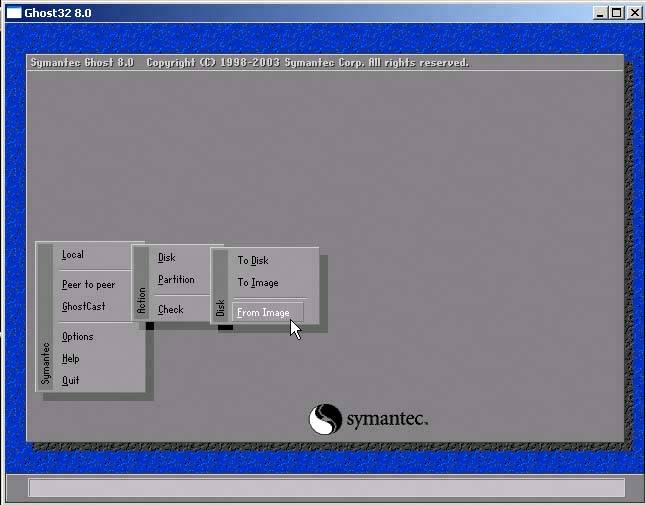The height and width of the screenshot is (505, 646).
Task: Choose To Disk in Disk submenu
Action: coord(252,261)
